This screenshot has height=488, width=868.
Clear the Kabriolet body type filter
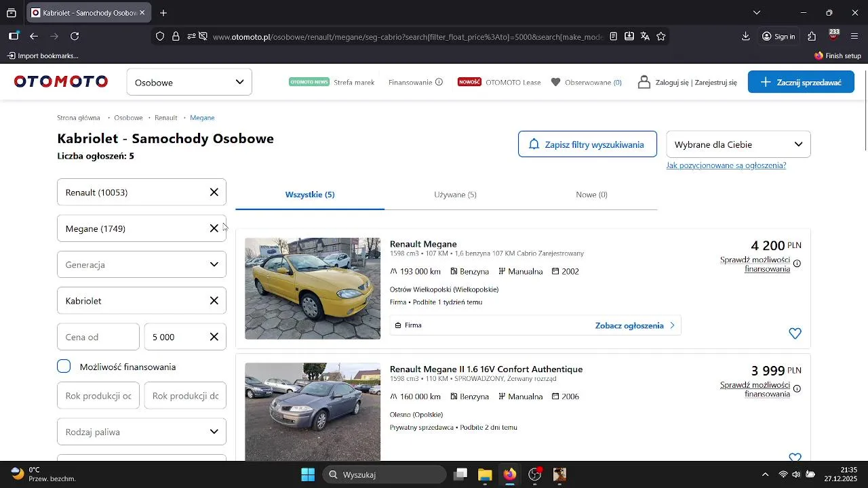[214, 301]
